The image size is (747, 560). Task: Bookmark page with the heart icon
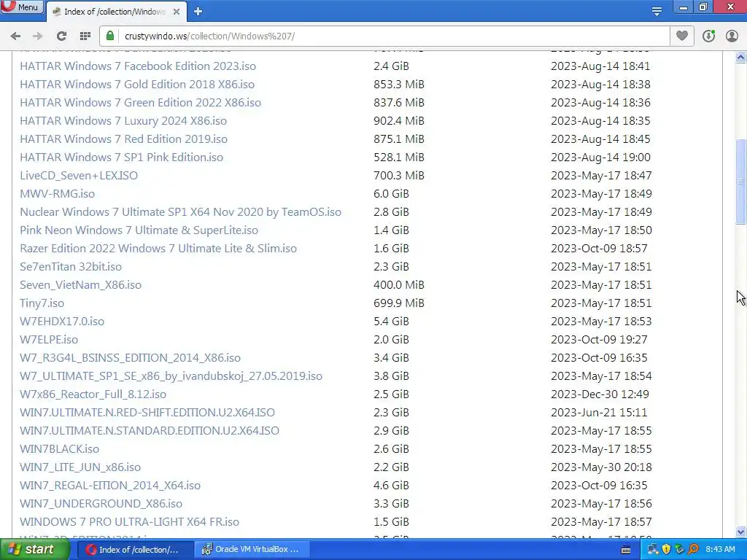[682, 36]
